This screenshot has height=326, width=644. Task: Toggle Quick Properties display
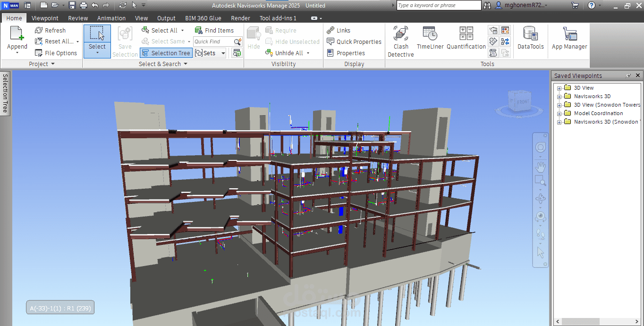[354, 42]
